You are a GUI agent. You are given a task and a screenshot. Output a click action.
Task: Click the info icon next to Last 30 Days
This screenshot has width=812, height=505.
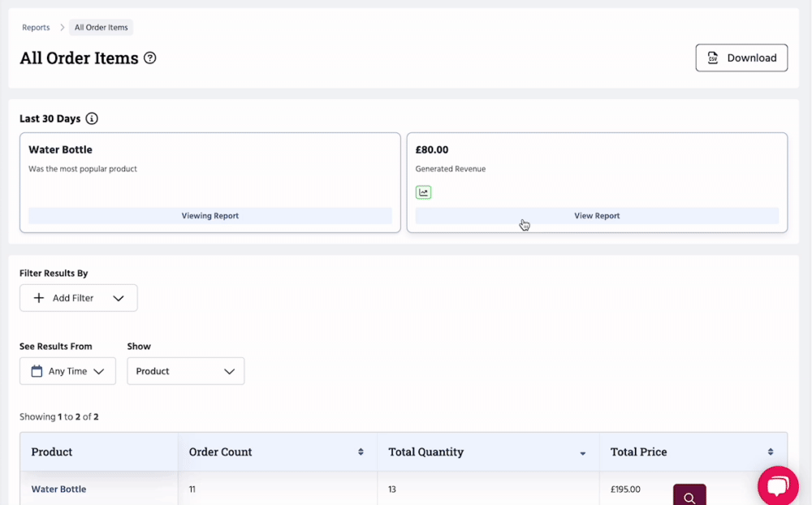pos(92,119)
